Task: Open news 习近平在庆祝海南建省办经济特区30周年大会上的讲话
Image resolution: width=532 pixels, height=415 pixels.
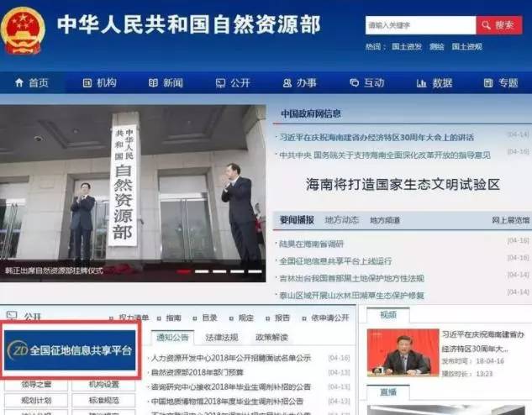Action: click(377, 137)
